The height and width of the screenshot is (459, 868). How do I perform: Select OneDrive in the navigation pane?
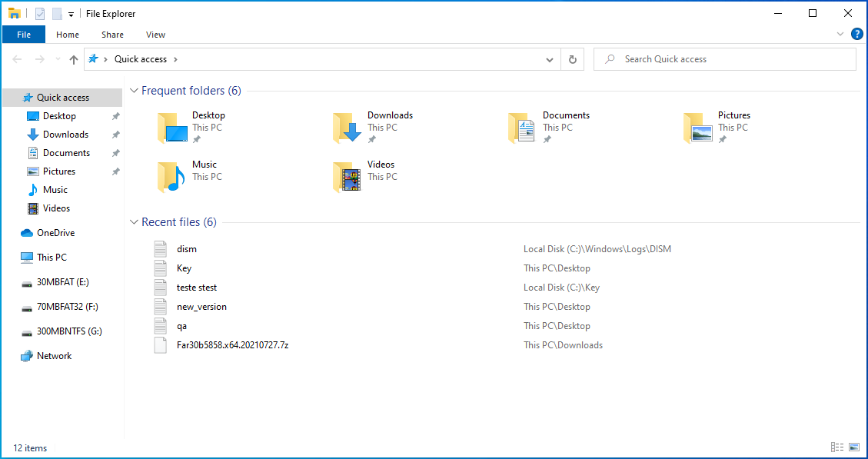(x=55, y=233)
